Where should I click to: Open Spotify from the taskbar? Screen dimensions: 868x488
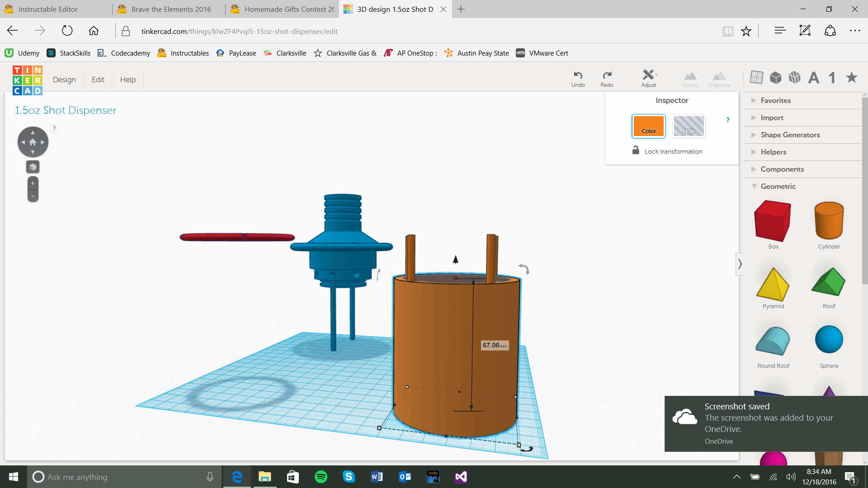pyautogui.click(x=321, y=477)
